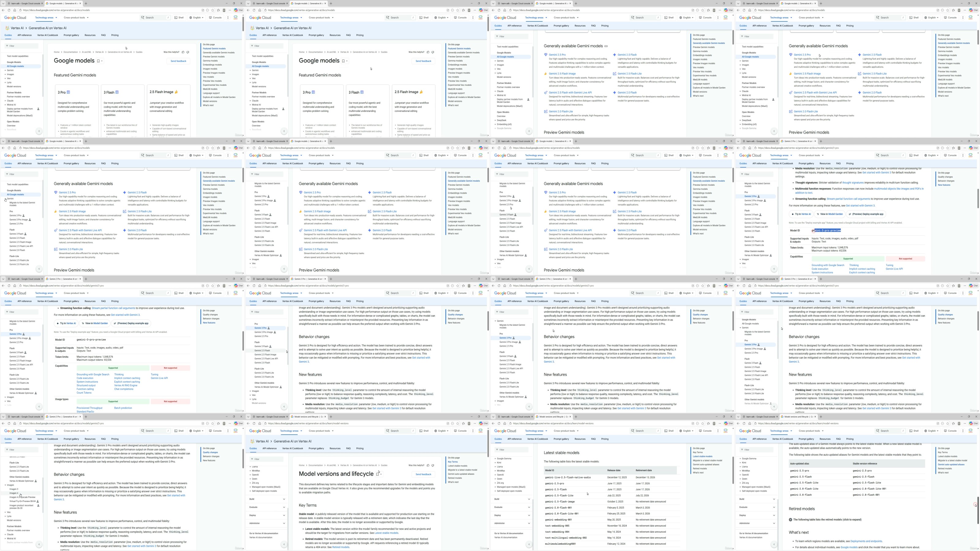Open the Deployments and endpoints link
Screen dimensions: 980x551
pos(866,541)
